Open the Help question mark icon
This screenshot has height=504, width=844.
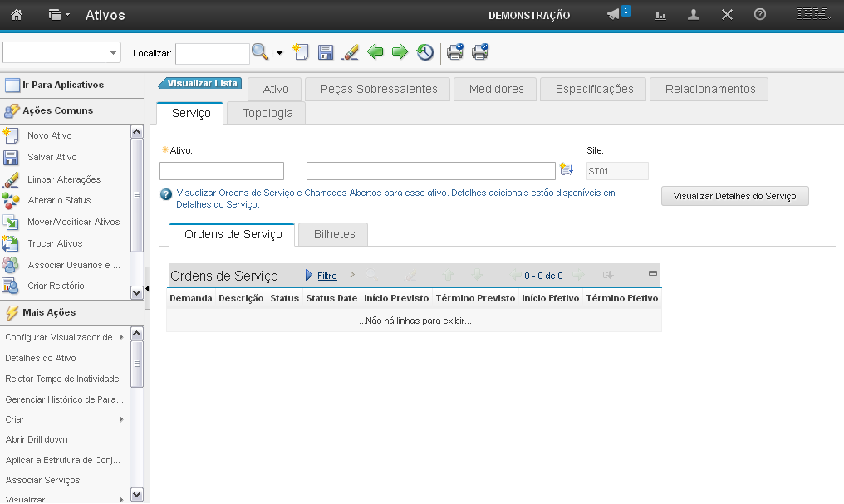coord(759,15)
